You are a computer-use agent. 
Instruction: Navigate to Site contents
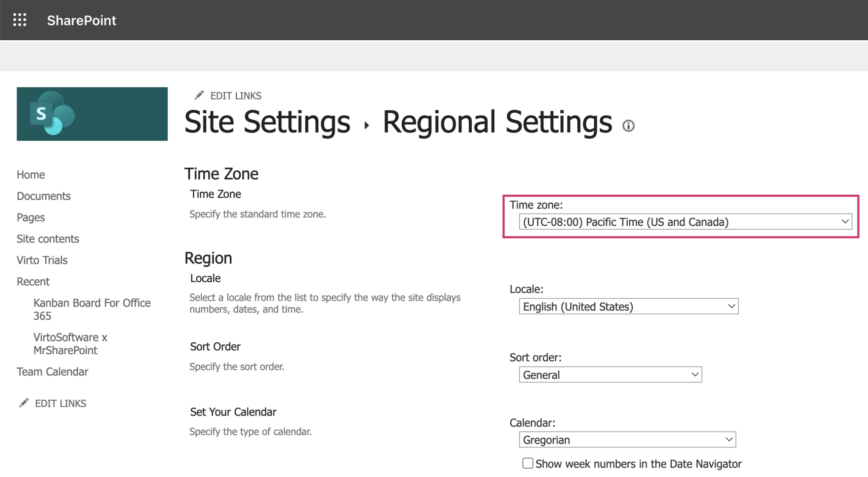(47, 239)
